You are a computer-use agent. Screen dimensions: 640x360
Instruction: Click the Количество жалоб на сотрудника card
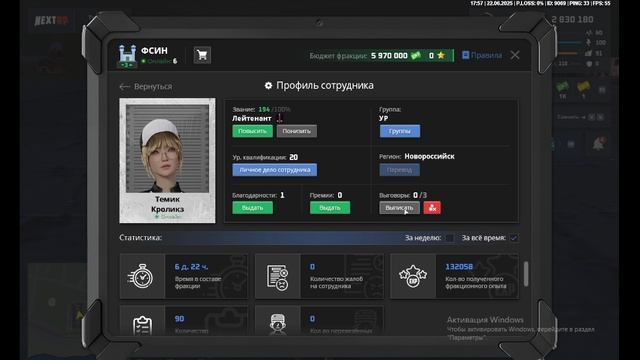tap(319, 276)
